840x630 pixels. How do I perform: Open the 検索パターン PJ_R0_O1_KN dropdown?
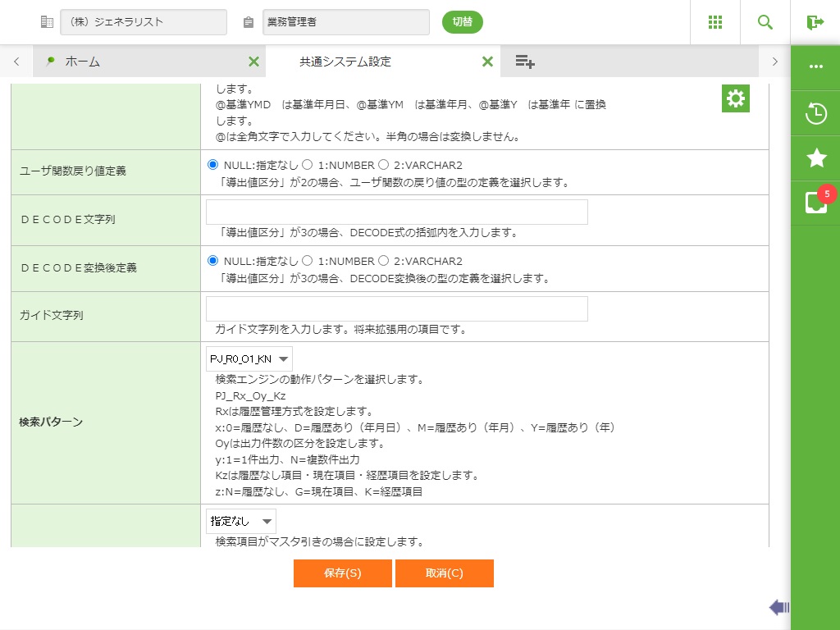pos(249,358)
